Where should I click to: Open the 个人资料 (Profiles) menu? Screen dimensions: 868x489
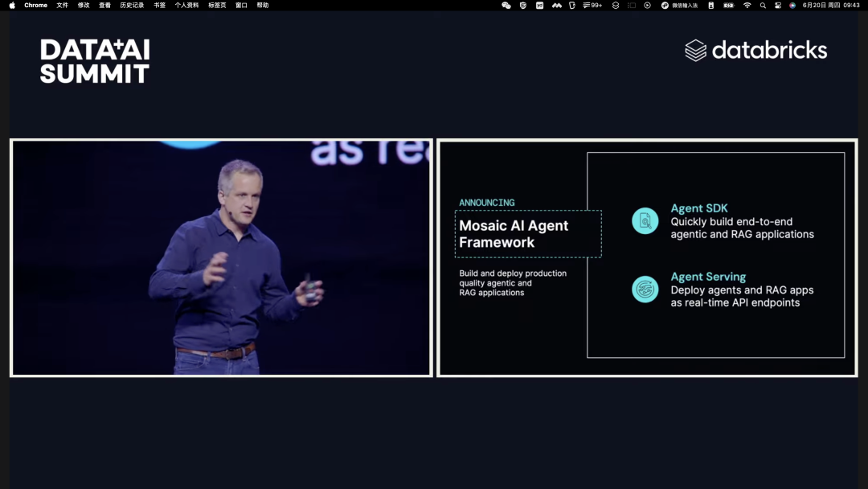click(186, 5)
